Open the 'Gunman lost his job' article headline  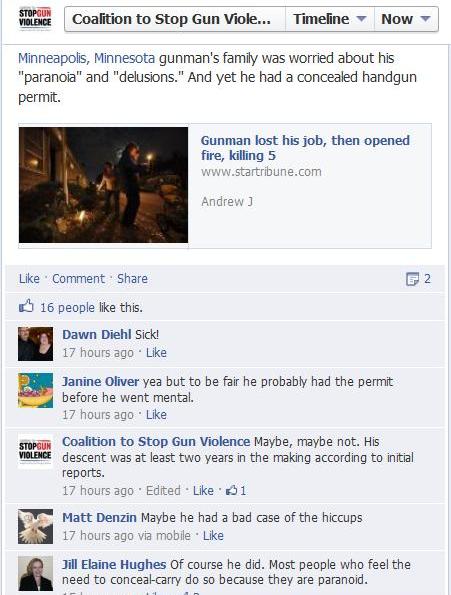point(305,148)
